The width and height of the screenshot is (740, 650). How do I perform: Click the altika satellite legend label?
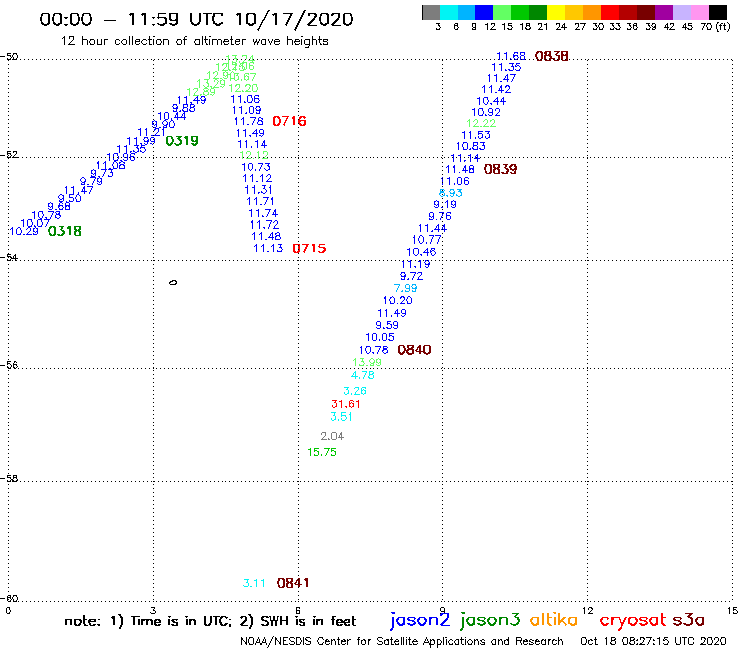(x=554, y=619)
